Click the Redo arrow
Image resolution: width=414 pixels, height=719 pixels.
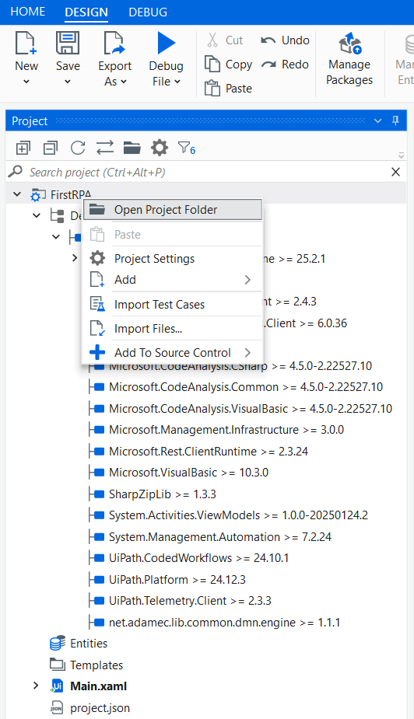[x=269, y=64]
